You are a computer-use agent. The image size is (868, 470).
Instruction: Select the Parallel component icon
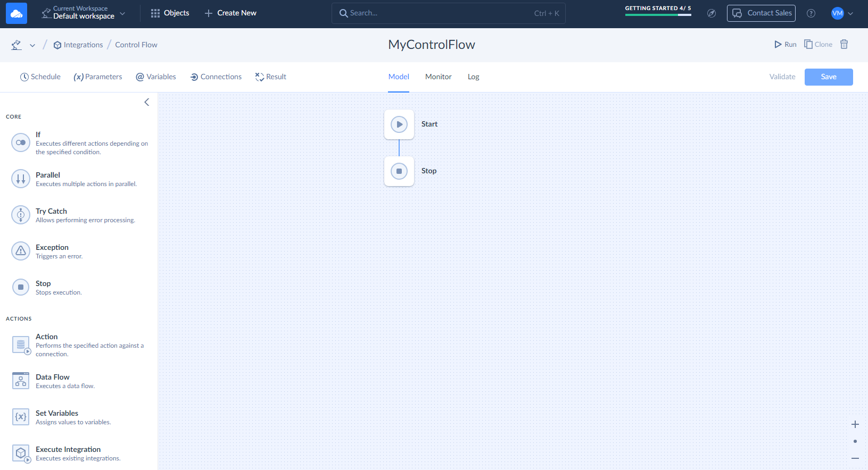click(21, 179)
